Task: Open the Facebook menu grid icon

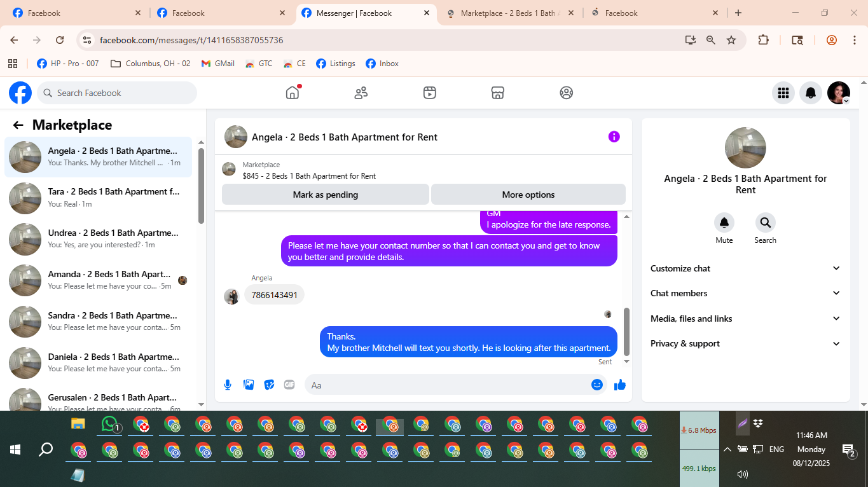Action: [783, 93]
